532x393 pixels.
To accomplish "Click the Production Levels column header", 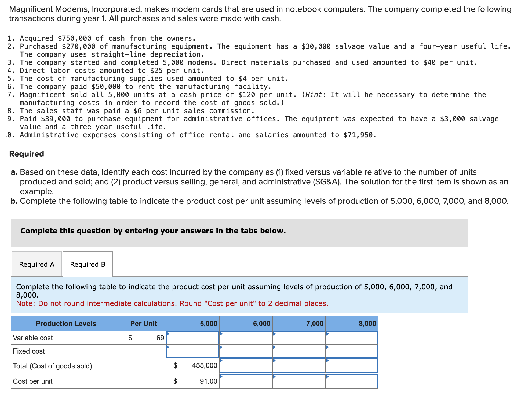I will (66, 324).
